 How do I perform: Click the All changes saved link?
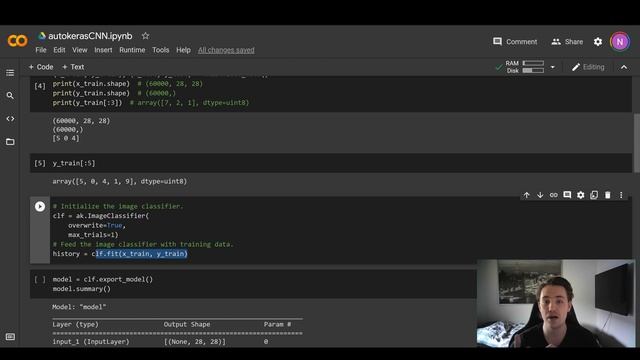226,50
